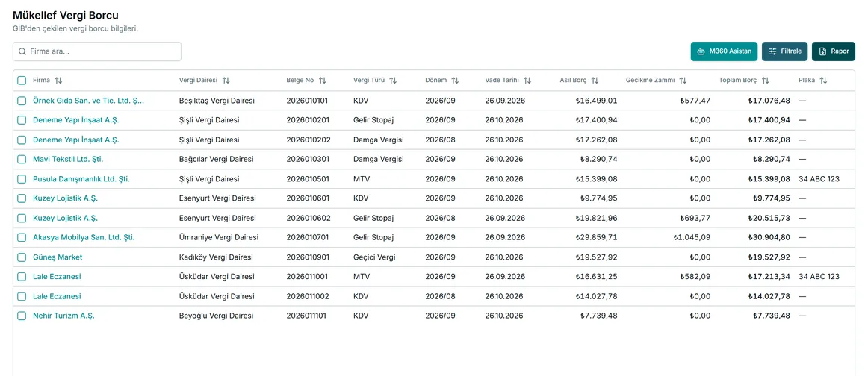Image resolution: width=868 pixels, height=376 pixels.
Task: Click Ümraniye Vergi Dairesi cell
Action: point(219,237)
